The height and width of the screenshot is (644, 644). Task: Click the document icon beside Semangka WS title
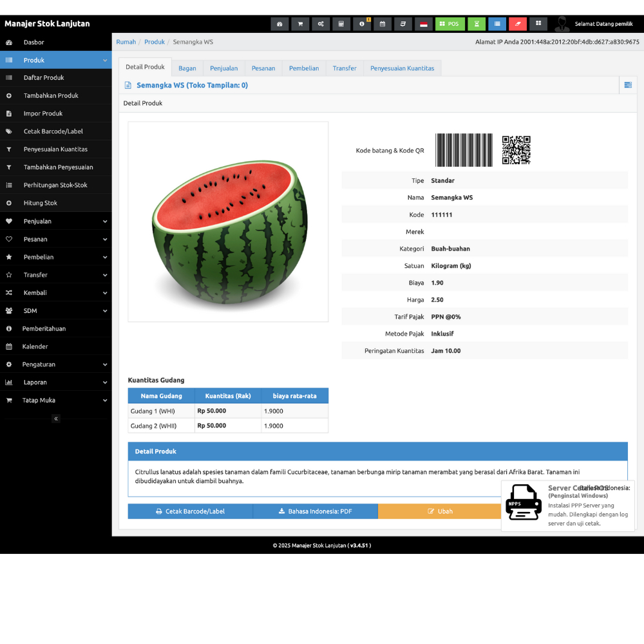(x=128, y=86)
